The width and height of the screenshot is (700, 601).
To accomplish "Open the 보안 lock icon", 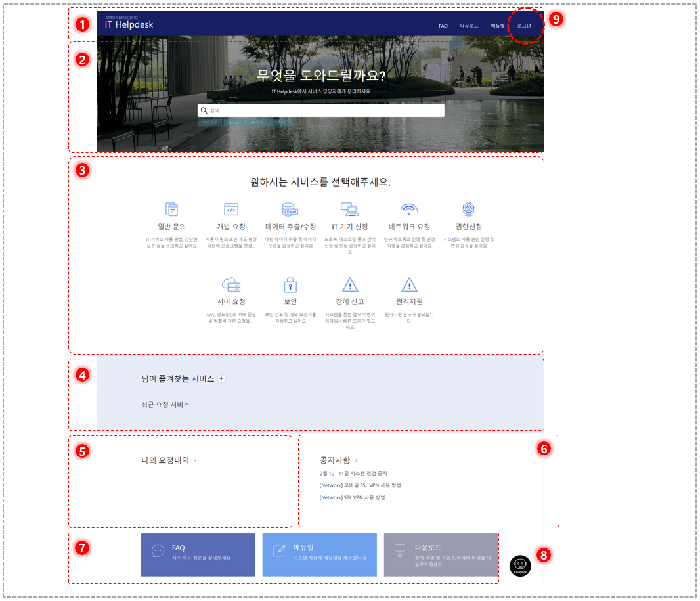I will click(x=290, y=284).
